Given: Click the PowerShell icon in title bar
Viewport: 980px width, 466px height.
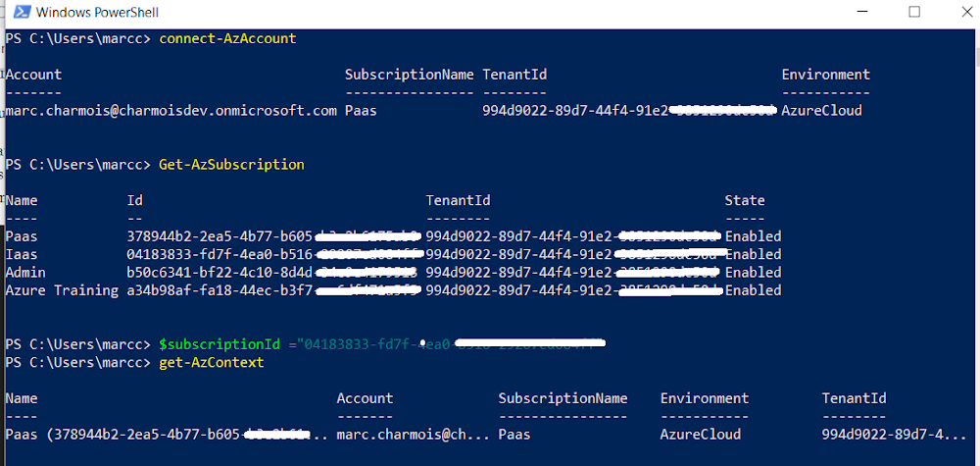Looking at the screenshot, I should click(x=22, y=11).
